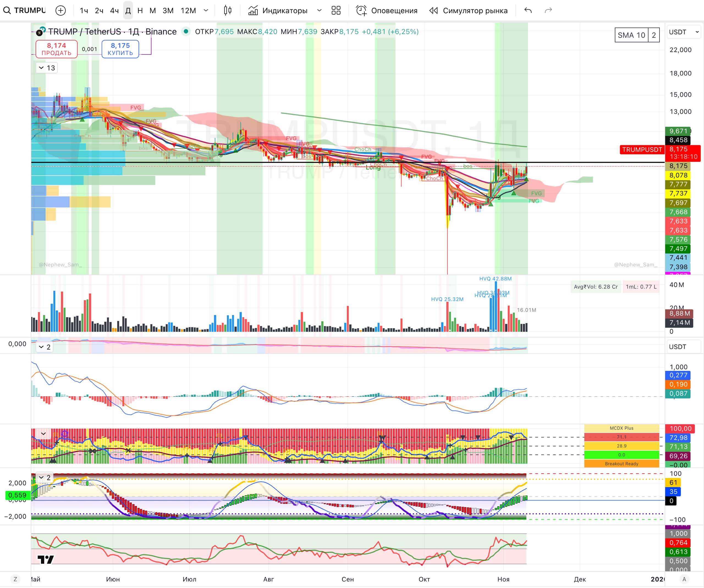This screenshot has width=704, height=588.
Task: Click the redo arrow icon
Action: (548, 10)
